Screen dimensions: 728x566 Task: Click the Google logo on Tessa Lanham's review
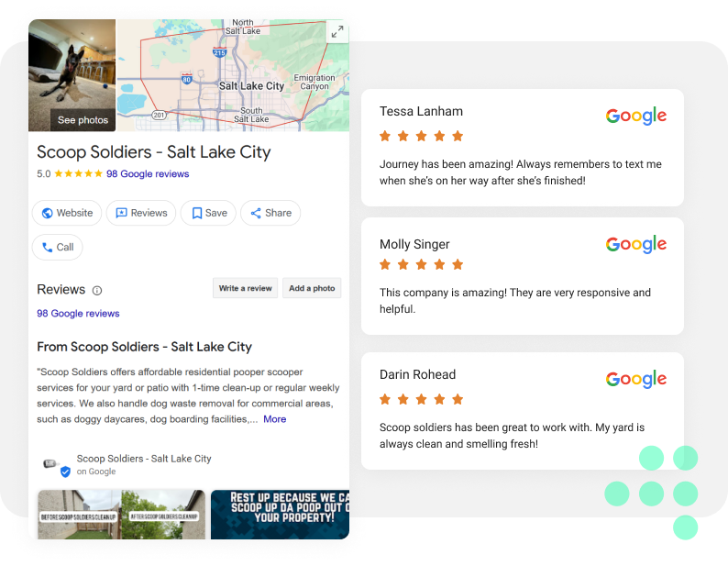[x=635, y=116]
